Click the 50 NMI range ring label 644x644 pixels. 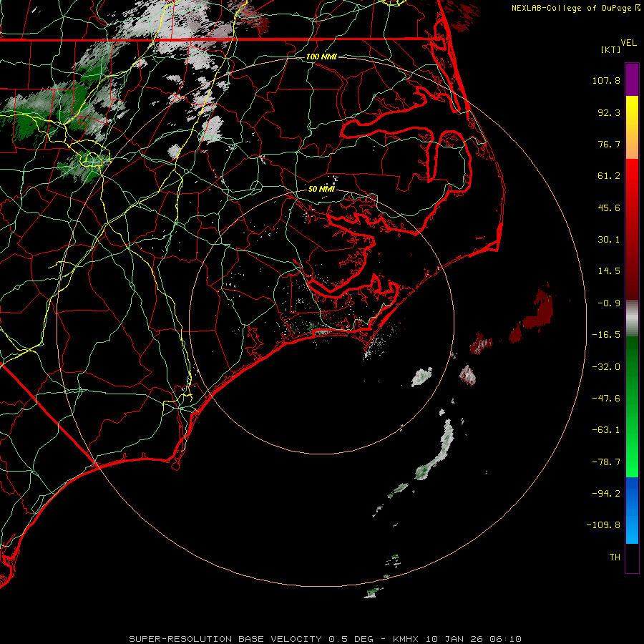click(x=321, y=189)
